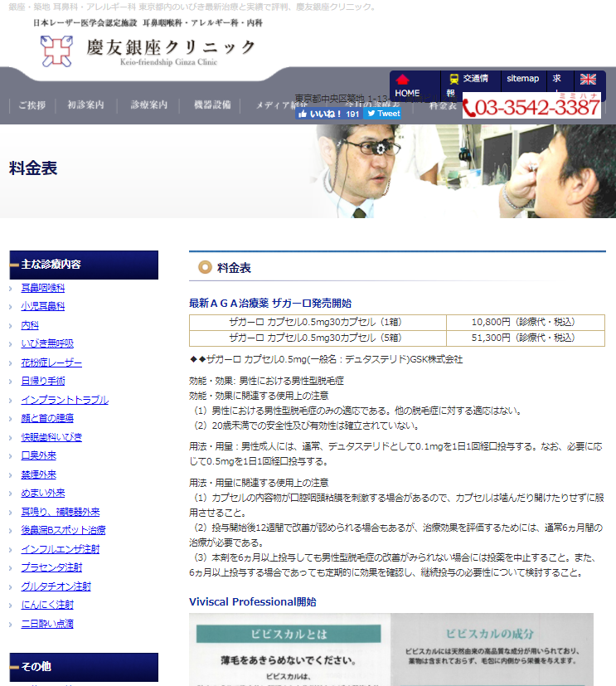Open the プラセンタ注射 sidebar link
The width and height of the screenshot is (616, 686).
pos(51,567)
